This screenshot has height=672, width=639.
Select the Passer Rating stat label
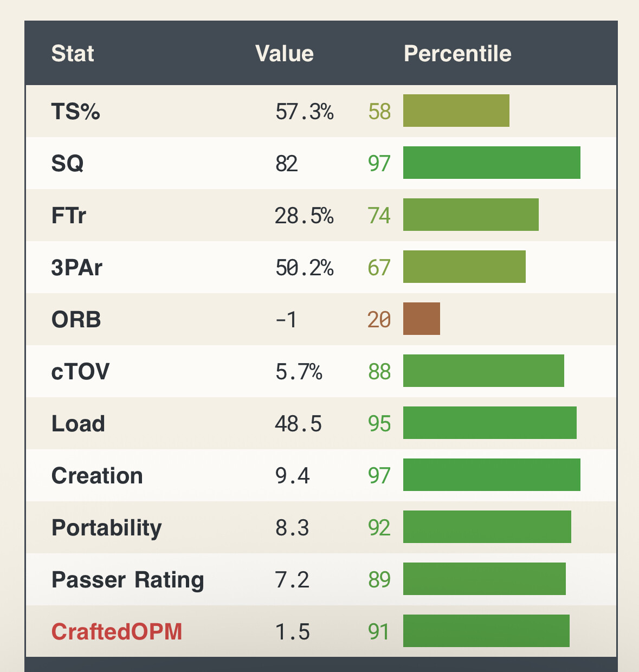(x=128, y=580)
